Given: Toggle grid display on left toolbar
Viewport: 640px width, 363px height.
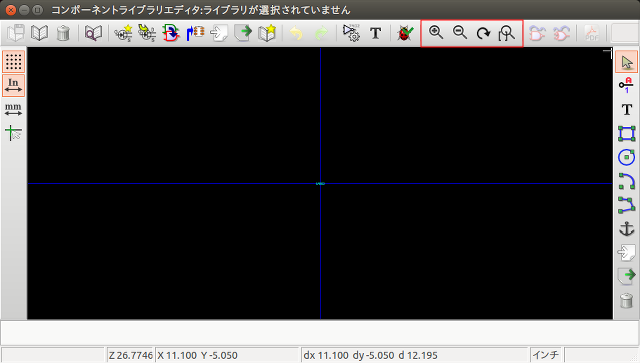Looking at the screenshot, I should [x=13, y=62].
